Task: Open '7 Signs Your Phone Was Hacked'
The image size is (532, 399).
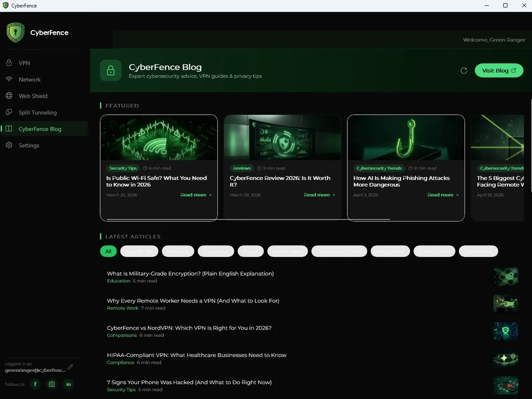Action: [189, 382]
